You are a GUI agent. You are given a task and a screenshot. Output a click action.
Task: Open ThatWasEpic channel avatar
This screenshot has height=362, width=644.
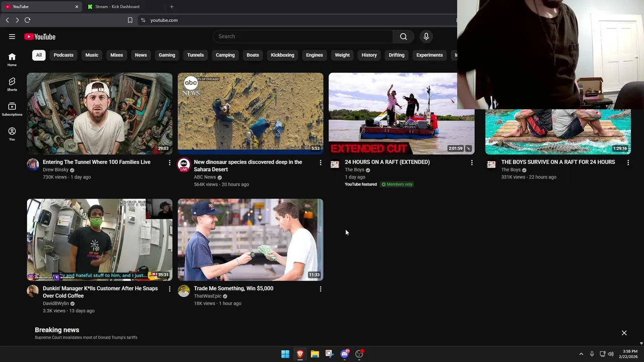pos(184,291)
